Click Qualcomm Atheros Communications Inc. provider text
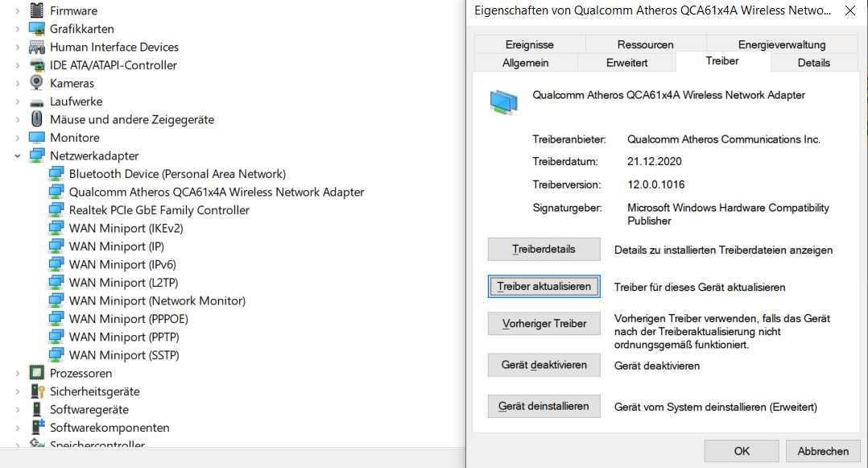The image size is (868, 468). (x=724, y=139)
